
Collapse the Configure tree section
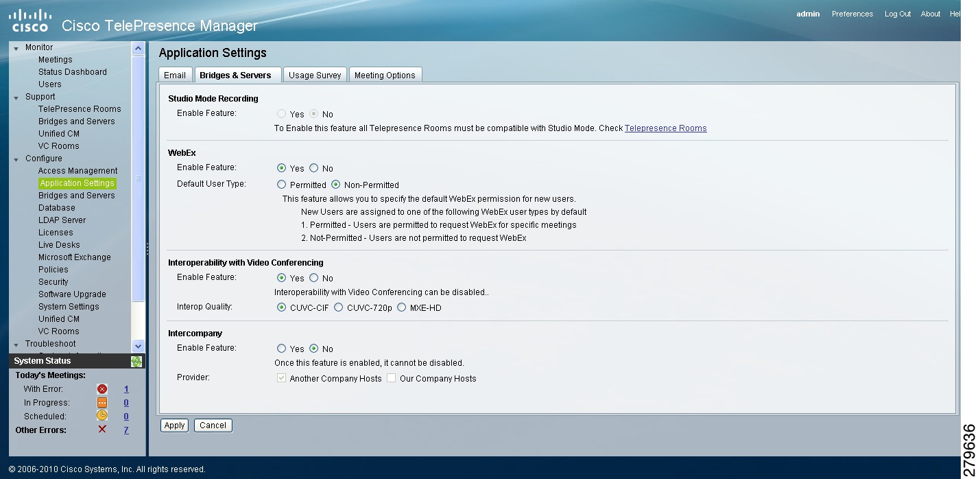click(x=16, y=159)
